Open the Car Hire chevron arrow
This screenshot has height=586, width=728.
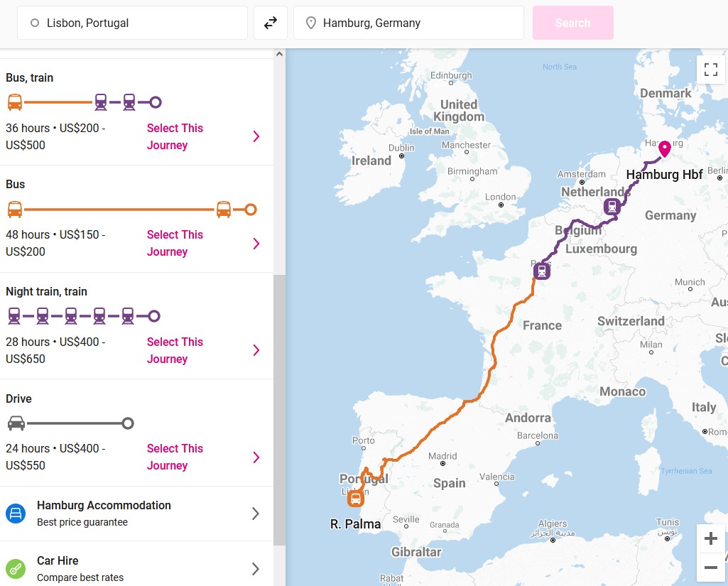256,569
